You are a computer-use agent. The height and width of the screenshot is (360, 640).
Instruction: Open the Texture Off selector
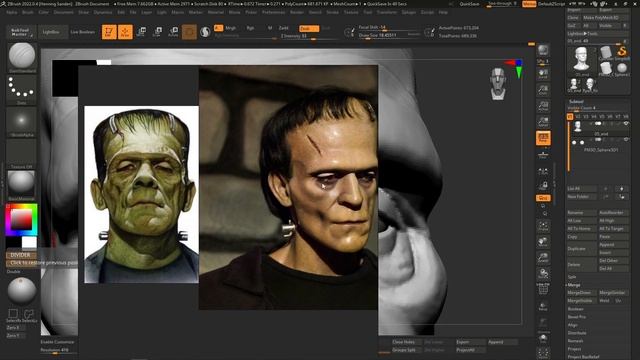coord(22,154)
